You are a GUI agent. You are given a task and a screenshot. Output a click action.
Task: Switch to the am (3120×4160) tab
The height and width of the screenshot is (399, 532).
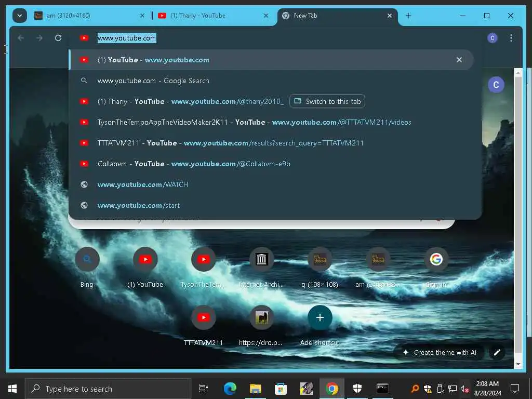(x=90, y=16)
